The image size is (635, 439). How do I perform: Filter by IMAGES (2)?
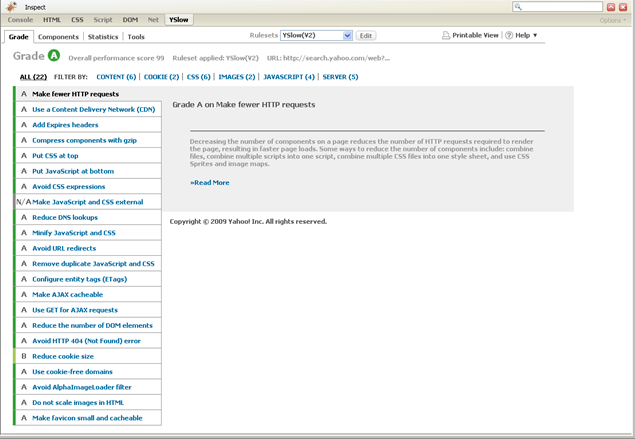(237, 77)
